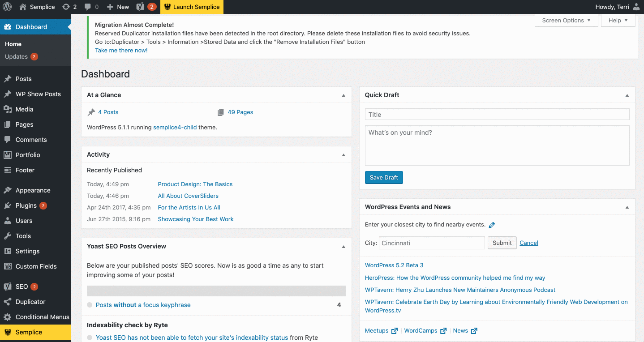Click the Settings wrench icon in sidebar
This screenshot has width=644, height=342.
pos(9,251)
